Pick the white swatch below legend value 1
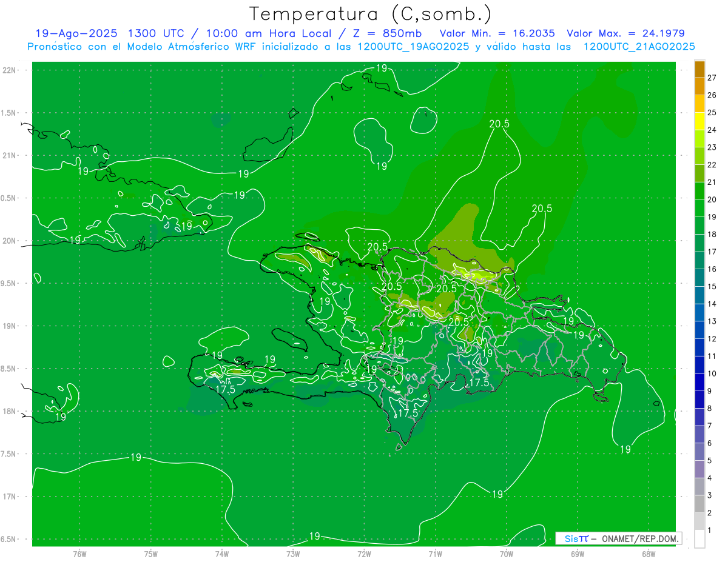 (x=699, y=539)
